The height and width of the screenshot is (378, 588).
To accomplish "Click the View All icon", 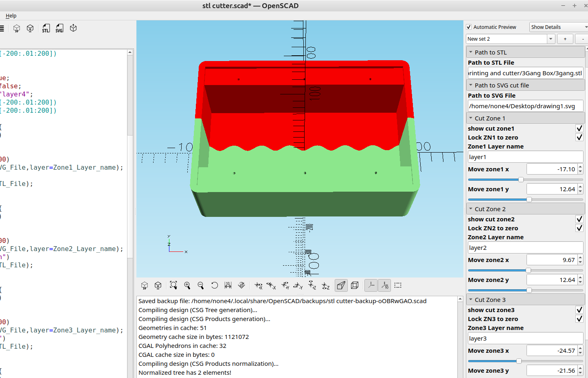I will pos(173,286).
